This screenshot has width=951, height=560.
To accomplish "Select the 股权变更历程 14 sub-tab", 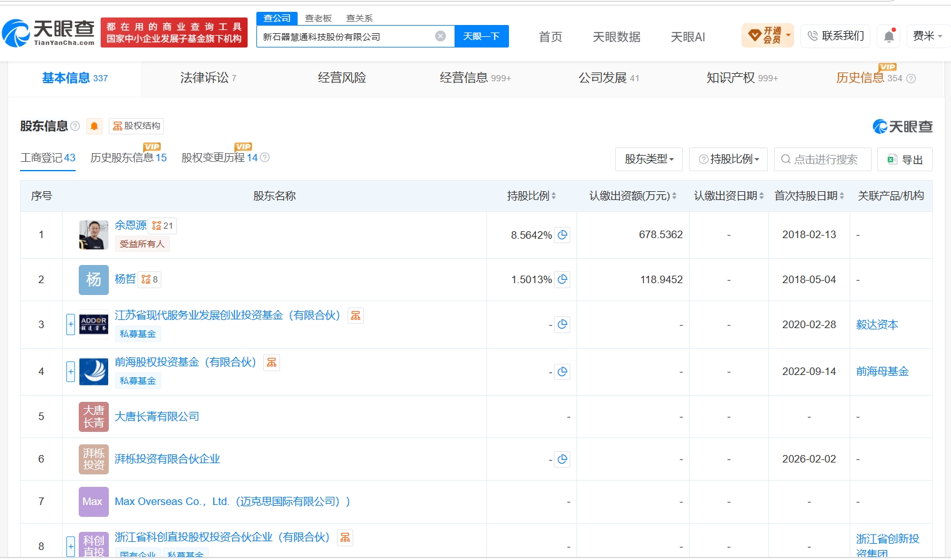I will 219,158.
